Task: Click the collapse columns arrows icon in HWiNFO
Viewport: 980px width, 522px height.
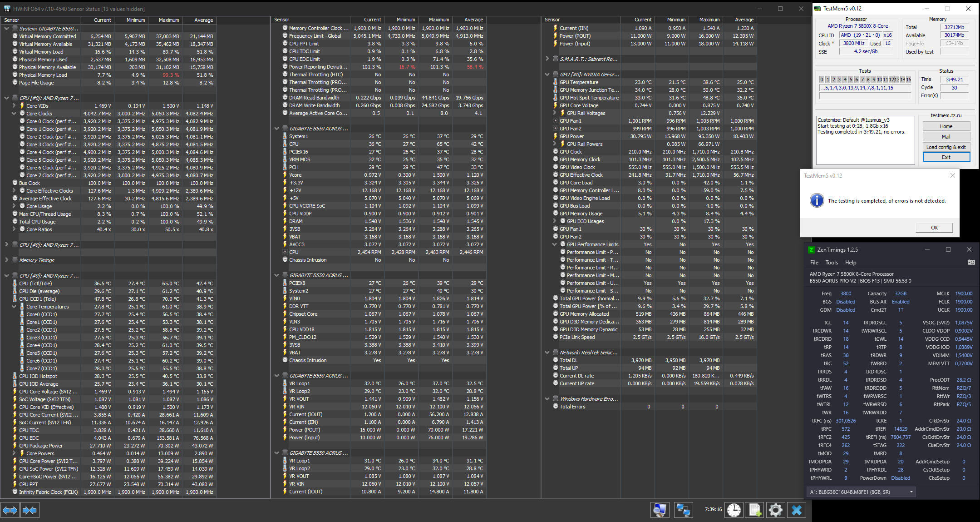Action: tap(30, 510)
